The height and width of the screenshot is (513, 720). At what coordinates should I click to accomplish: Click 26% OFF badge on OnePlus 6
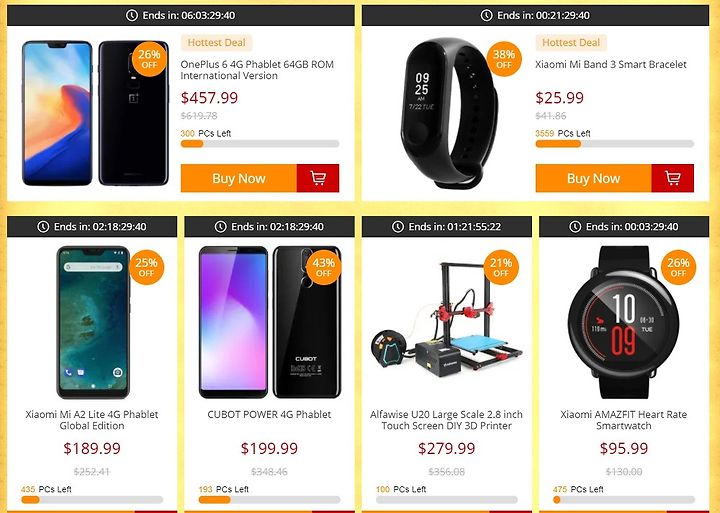(x=149, y=59)
